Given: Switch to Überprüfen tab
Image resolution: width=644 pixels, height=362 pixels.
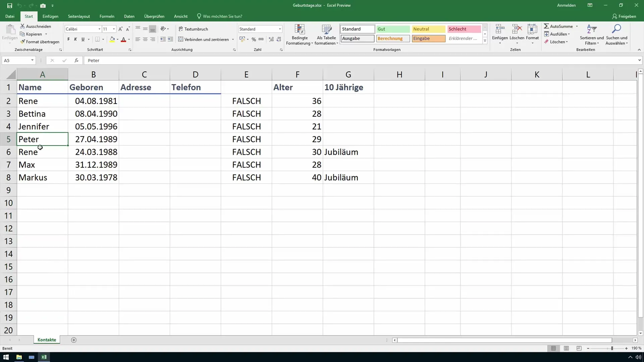Looking at the screenshot, I should tap(154, 16).
